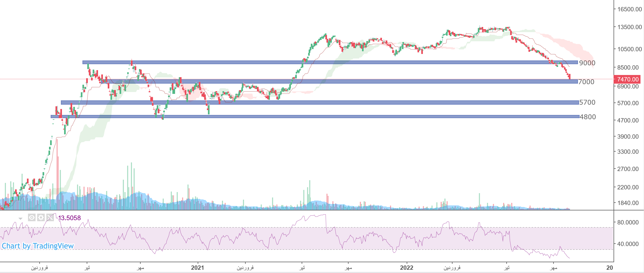Open RSI indicator settings via gear icon
Screen dimensions: 644x273
pos(41,217)
